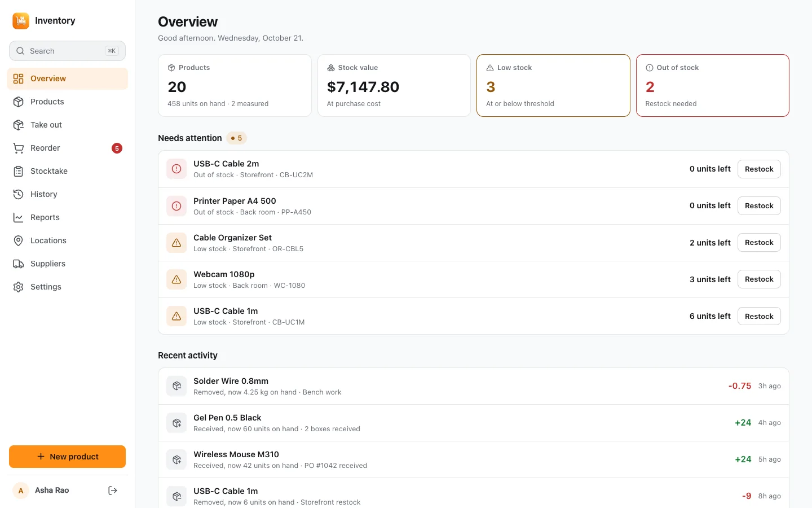
Task: Click the box icon beside Gel Pen 0.5 Black
Action: pyautogui.click(x=176, y=423)
